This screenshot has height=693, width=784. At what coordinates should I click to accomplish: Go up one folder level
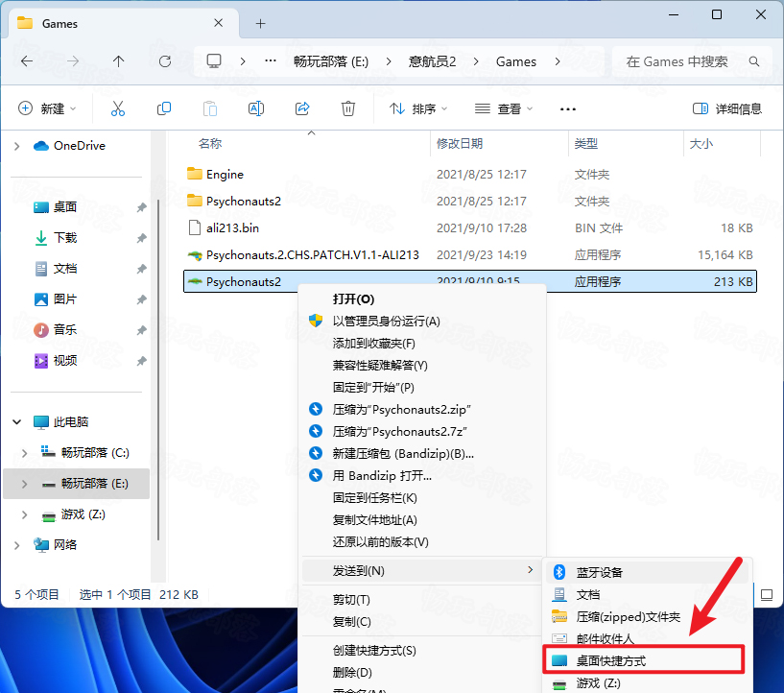[x=118, y=61]
